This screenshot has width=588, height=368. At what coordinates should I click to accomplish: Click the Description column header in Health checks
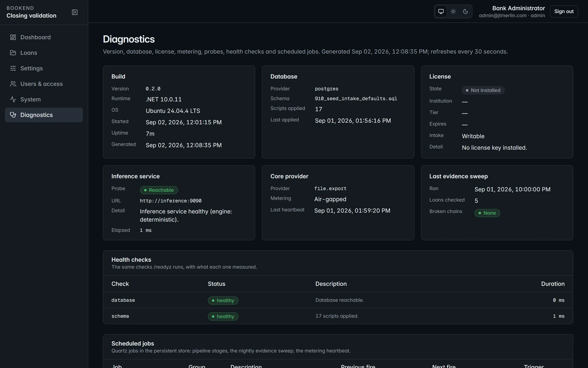[x=331, y=284]
